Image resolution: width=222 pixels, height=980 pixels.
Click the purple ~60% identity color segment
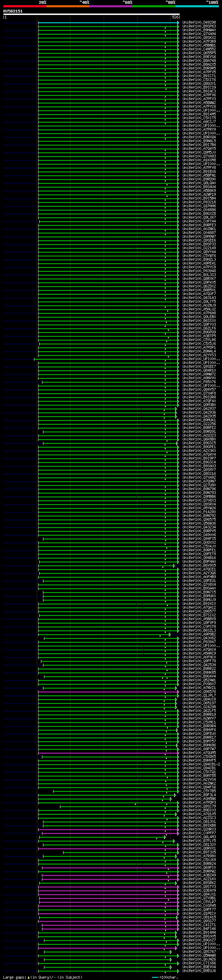pos(111,6)
